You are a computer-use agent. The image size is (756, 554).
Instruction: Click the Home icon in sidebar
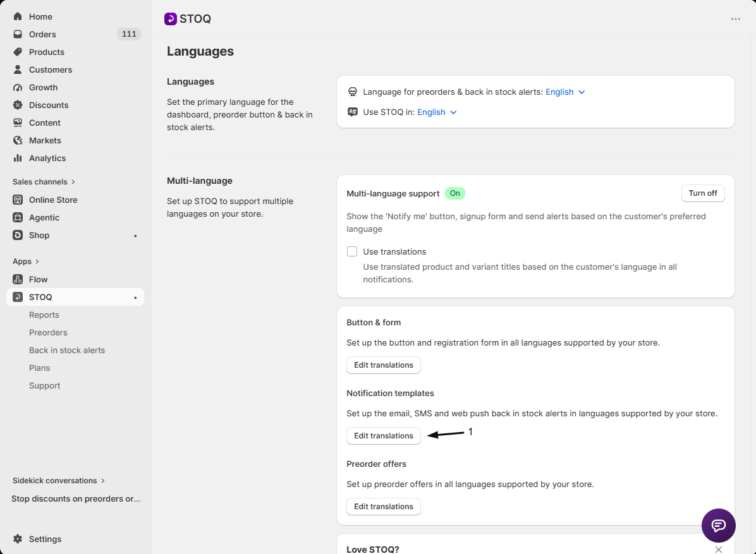[x=18, y=16]
